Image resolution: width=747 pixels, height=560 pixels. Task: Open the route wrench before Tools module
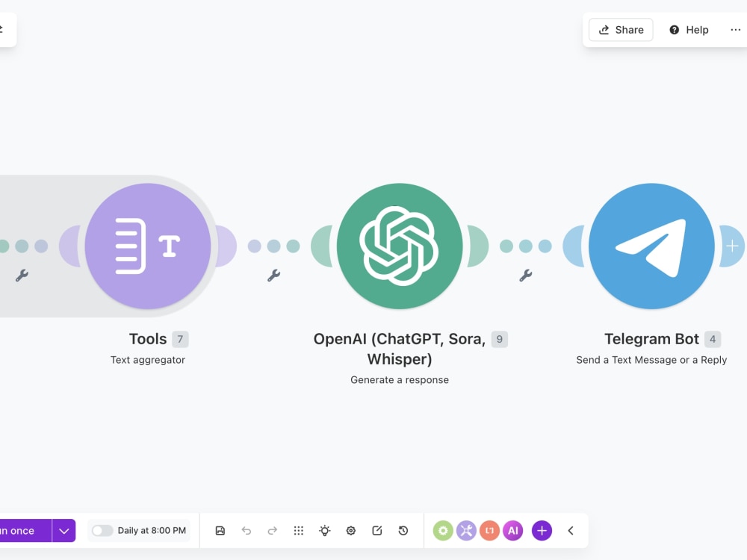coord(22,276)
